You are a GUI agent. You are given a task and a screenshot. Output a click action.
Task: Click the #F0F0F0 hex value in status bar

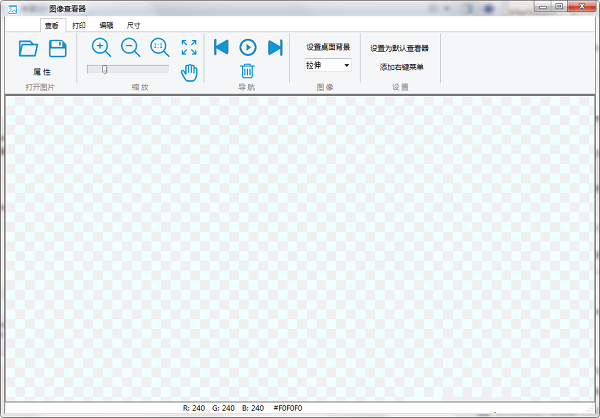click(x=288, y=408)
